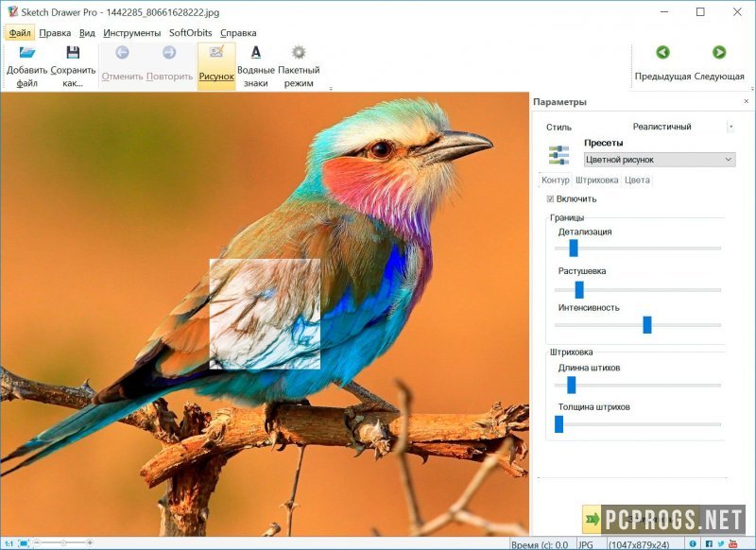Go to Следующая image with green arrow
This screenshot has width=756, height=550.
tap(719, 52)
